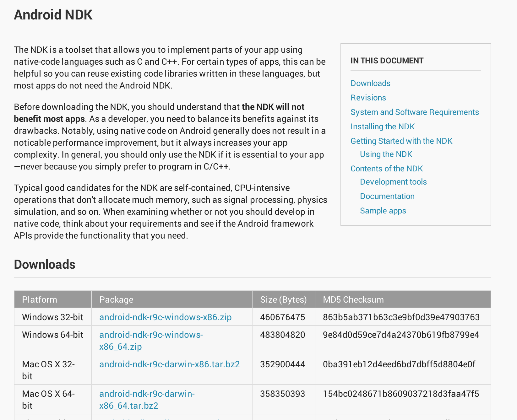Open the Development tools sub-link

click(x=393, y=182)
